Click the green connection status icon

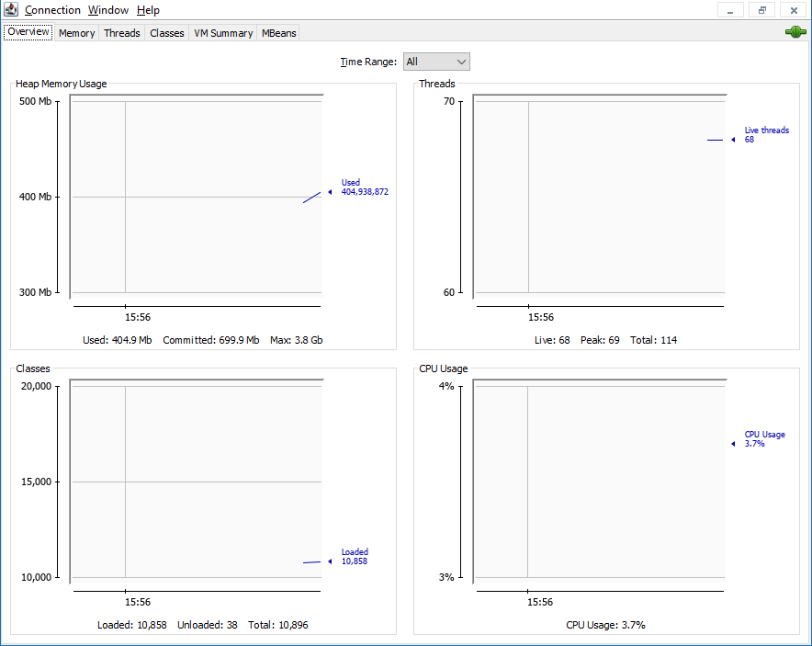pyautogui.click(x=795, y=32)
